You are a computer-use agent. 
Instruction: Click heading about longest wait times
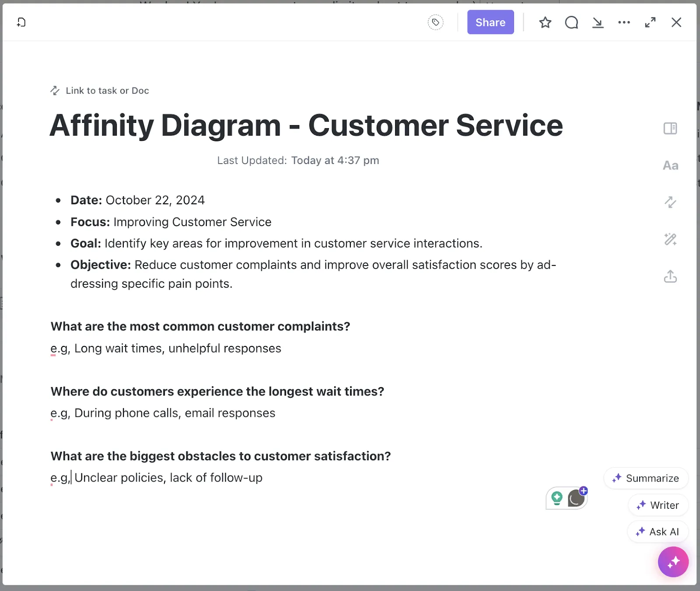217,392
